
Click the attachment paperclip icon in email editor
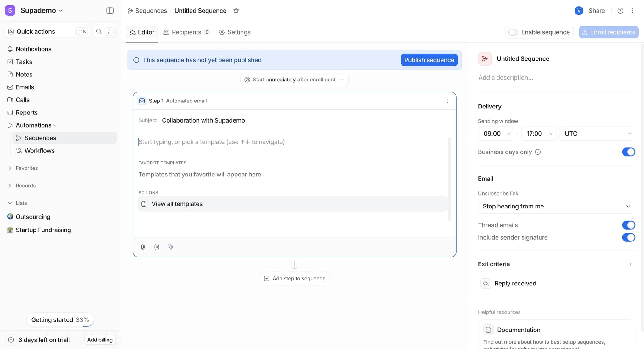[x=143, y=247]
